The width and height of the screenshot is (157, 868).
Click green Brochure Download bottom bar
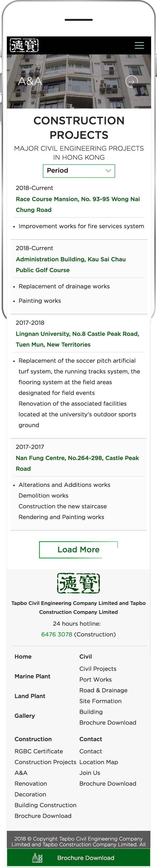[79, 858]
